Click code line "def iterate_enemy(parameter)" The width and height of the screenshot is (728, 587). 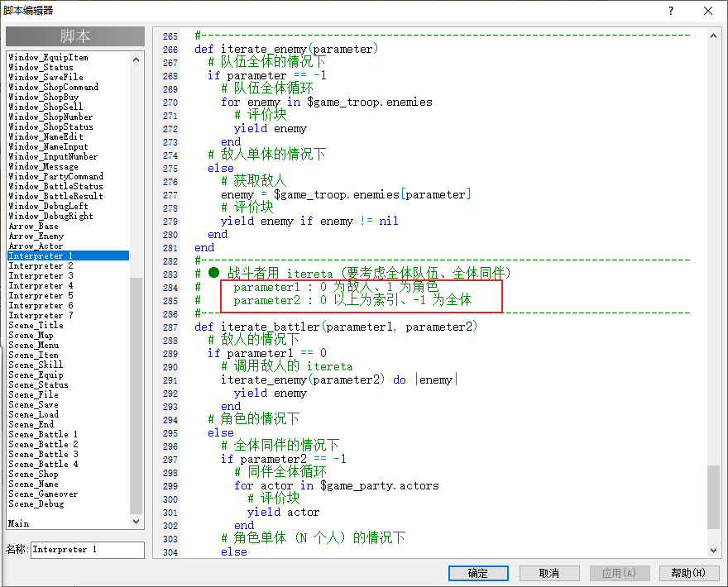point(286,49)
